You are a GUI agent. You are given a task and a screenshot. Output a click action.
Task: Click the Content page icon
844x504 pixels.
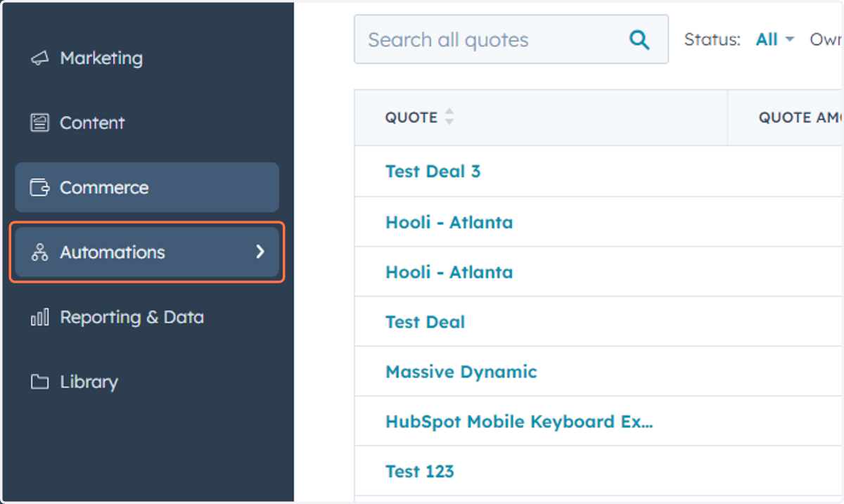click(x=39, y=123)
